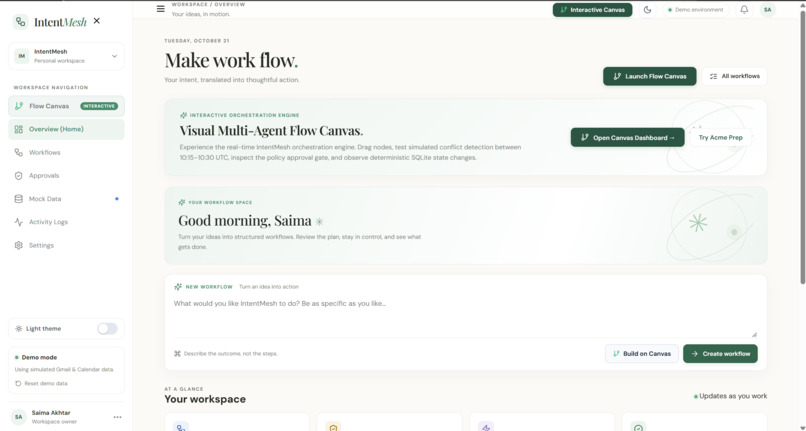Click the command icon beside Describe the outcome

pyautogui.click(x=177, y=354)
